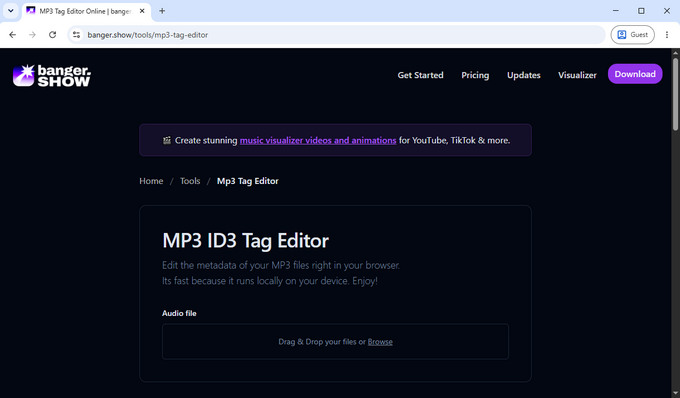Click the address bar URL
The image size is (680, 398).
(x=147, y=35)
